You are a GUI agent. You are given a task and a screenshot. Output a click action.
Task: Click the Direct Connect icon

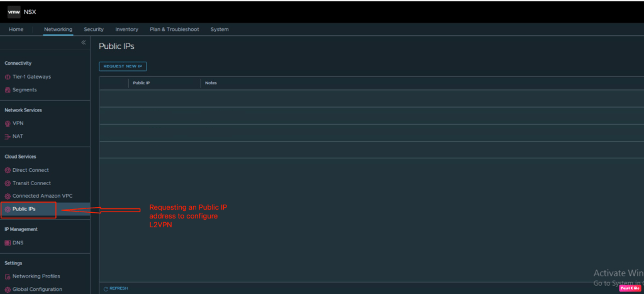[x=8, y=170]
